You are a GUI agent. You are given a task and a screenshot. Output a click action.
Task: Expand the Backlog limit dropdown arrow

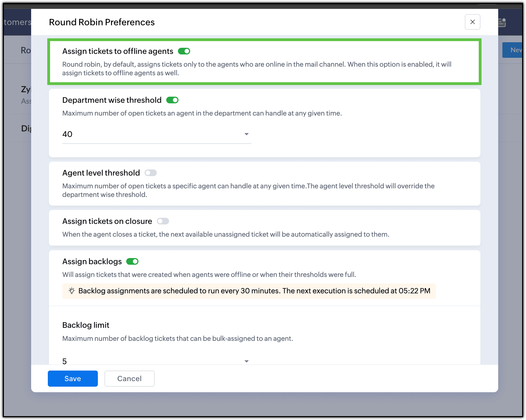tap(246, 361)
